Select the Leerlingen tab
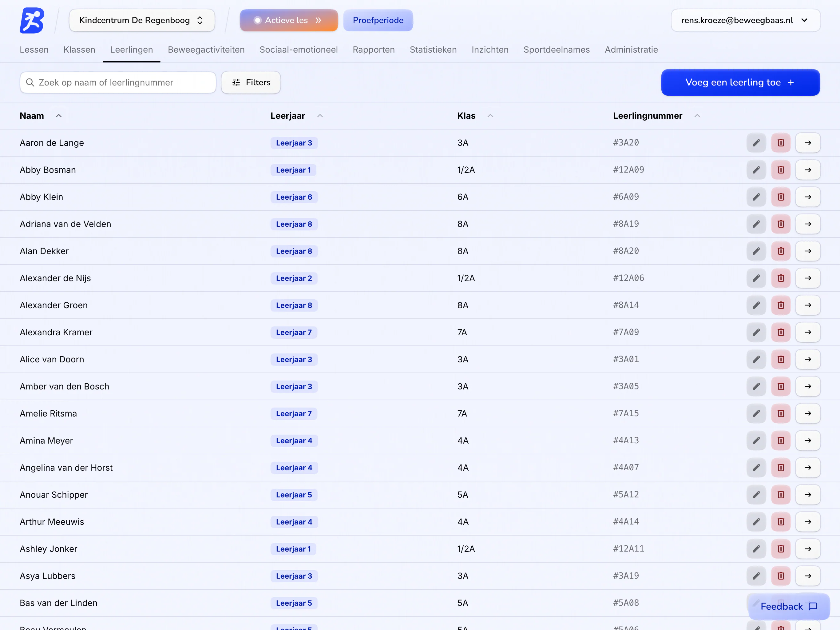Screen dimensions: 840x630 click(x=131, y=50)
